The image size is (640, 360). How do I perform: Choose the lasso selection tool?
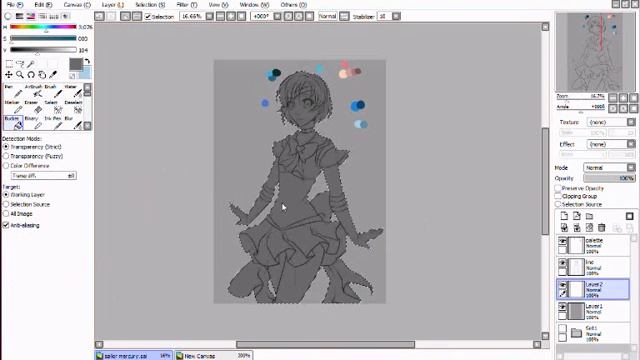[x=20, y=64]
